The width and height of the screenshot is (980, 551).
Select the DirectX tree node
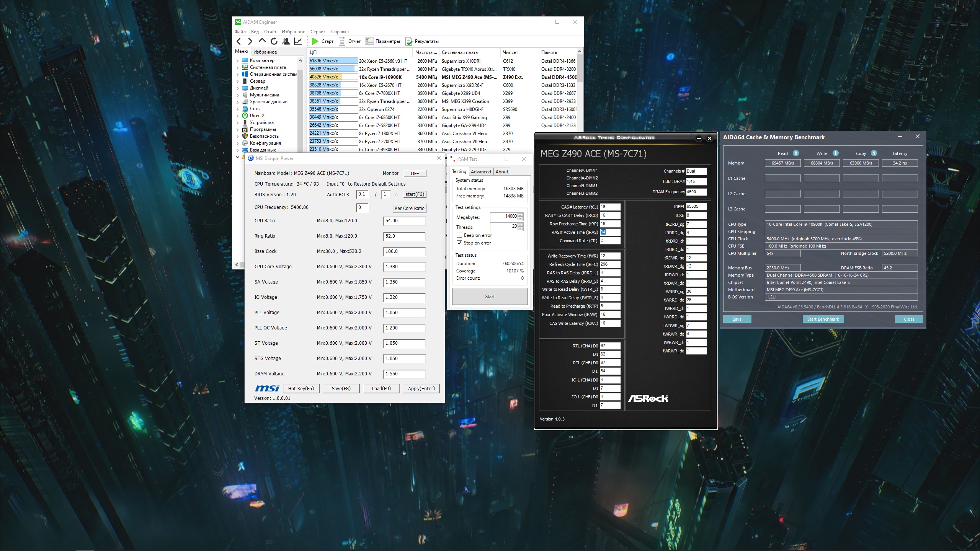click(x=257, y=116)
